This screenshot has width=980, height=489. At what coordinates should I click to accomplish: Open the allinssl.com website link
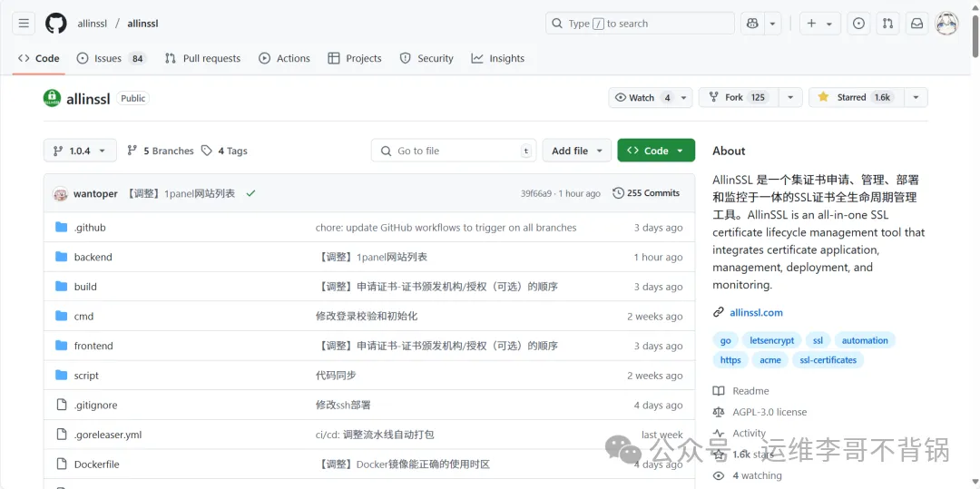click(756, 312)
